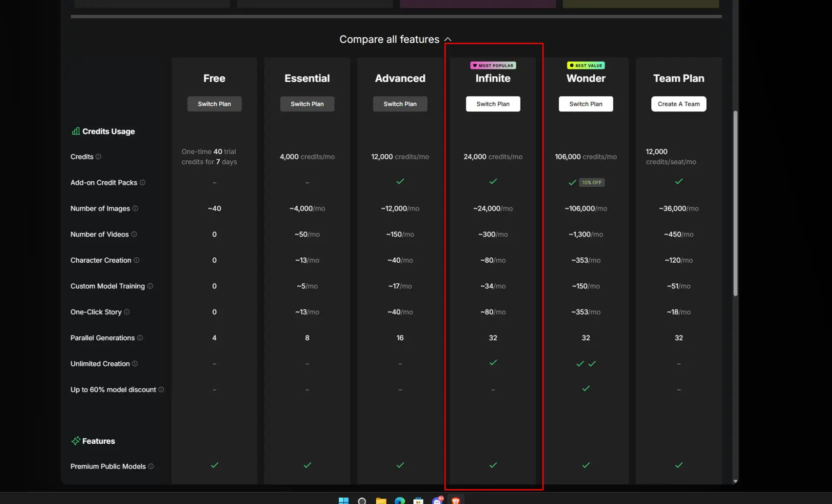Open the Premium Public Models info icon

[151, 466]
